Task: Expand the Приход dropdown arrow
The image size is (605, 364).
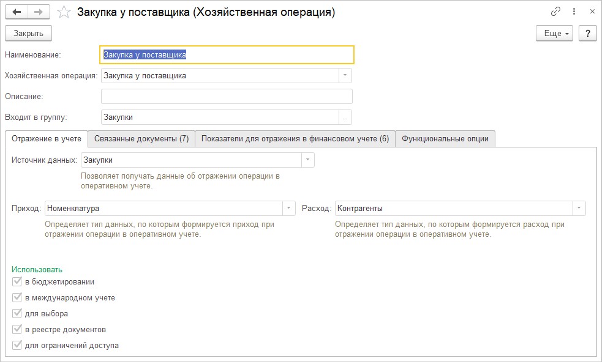Action: [x=288, y=209]
